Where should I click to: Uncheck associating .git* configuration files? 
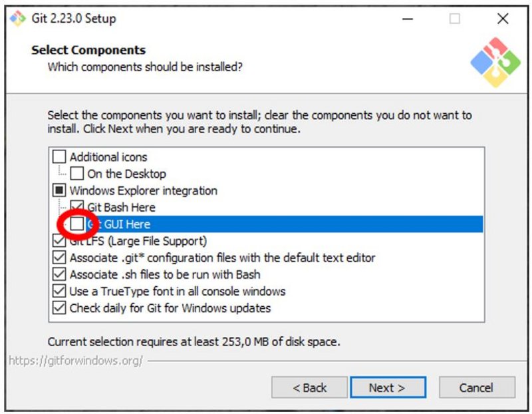pos(59,258)
